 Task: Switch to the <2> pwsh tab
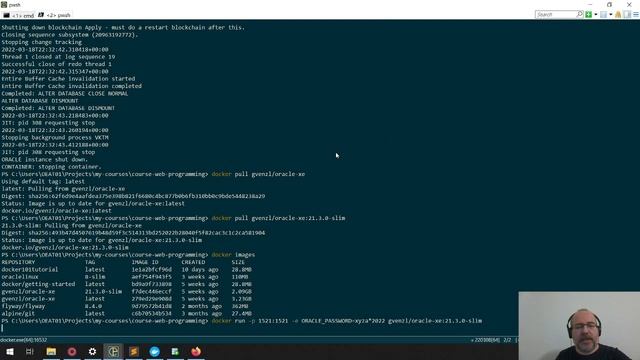tap(55, 15)
